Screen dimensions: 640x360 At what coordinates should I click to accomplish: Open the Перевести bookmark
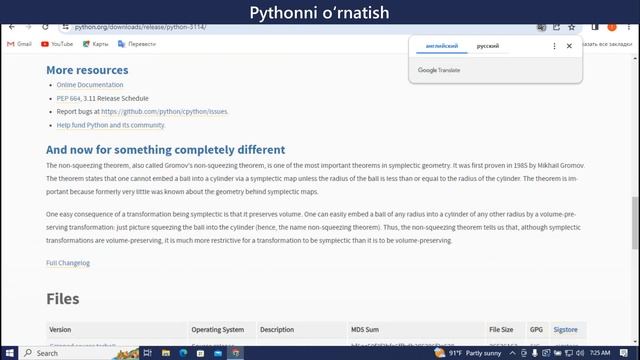[x=137, y=44]
